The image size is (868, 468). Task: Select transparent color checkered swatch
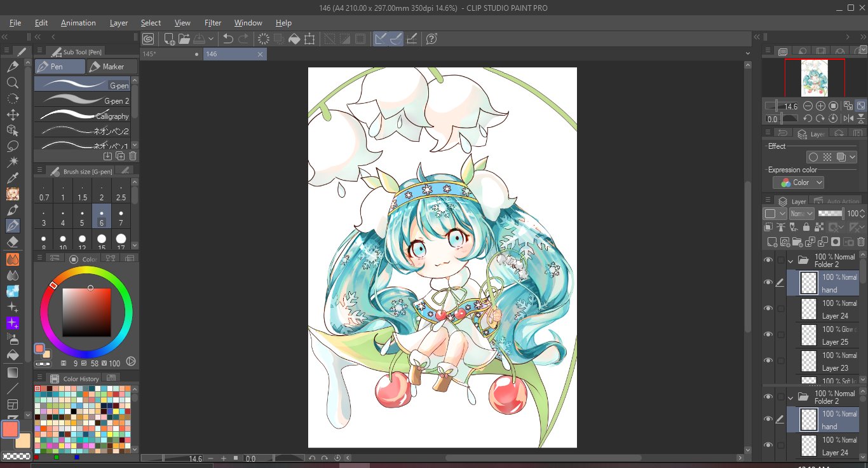point(17,456)
